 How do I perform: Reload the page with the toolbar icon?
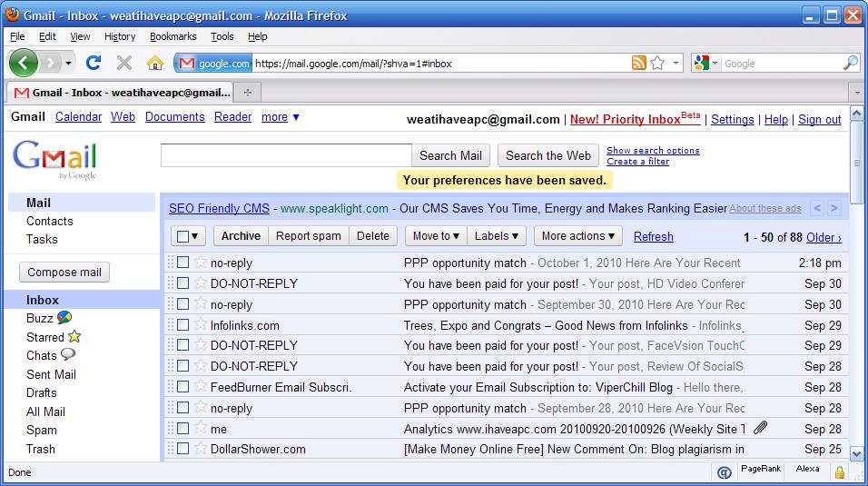[94, 63]
